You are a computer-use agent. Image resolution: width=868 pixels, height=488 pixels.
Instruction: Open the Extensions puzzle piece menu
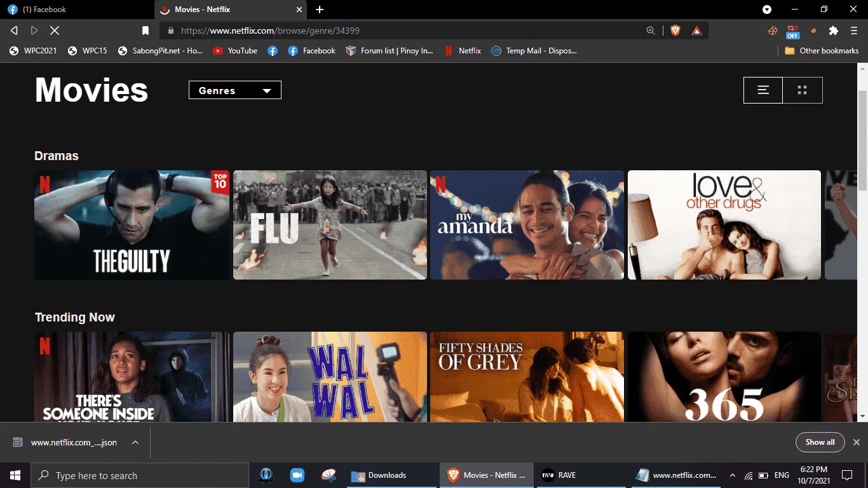(x=834, y=30)
